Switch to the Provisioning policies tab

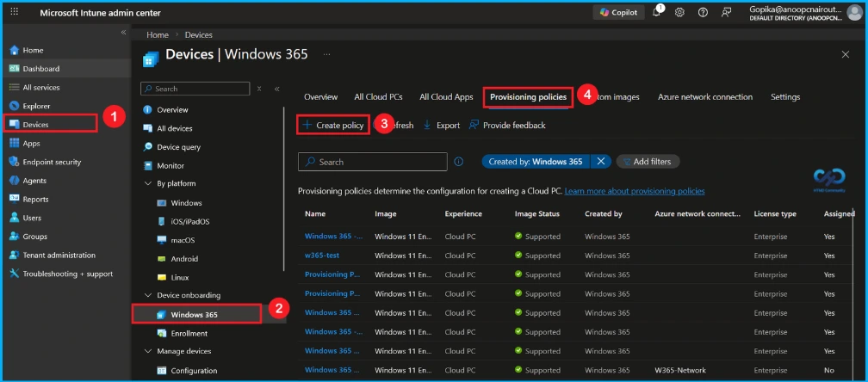(x=528, y=97)
